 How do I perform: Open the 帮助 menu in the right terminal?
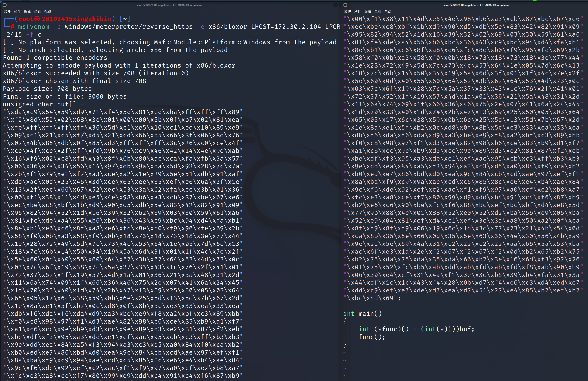pos(388,11)
